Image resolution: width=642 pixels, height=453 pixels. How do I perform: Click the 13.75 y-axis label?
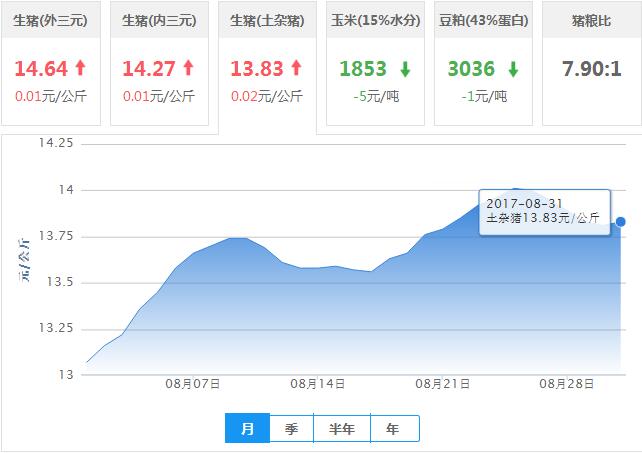[x=56, y=236]
